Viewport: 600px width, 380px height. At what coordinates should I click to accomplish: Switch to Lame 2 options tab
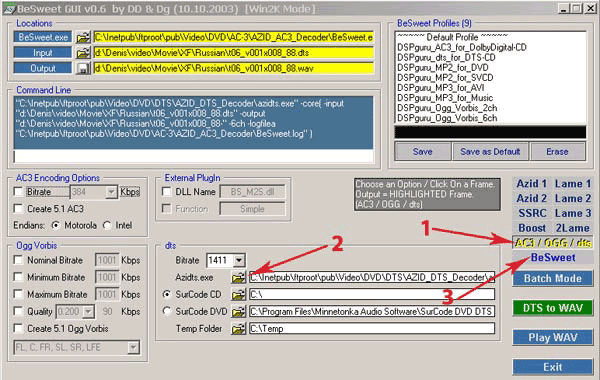tap(573, 198)
